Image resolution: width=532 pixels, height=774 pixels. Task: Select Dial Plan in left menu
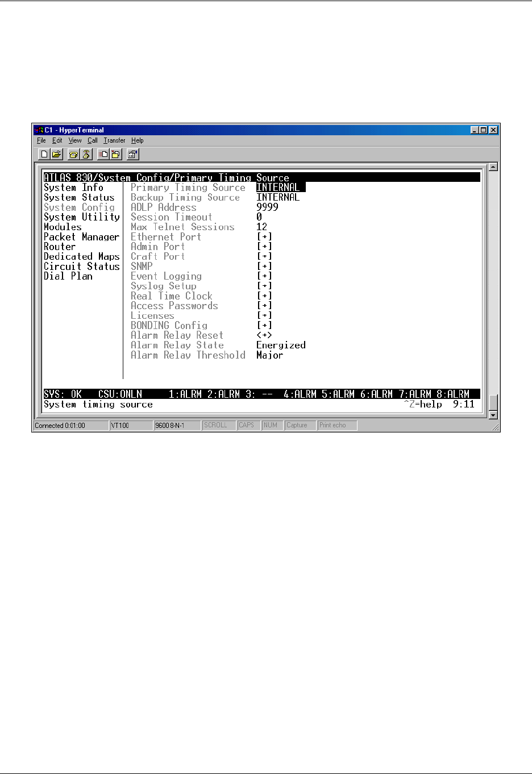coord(68,276)
